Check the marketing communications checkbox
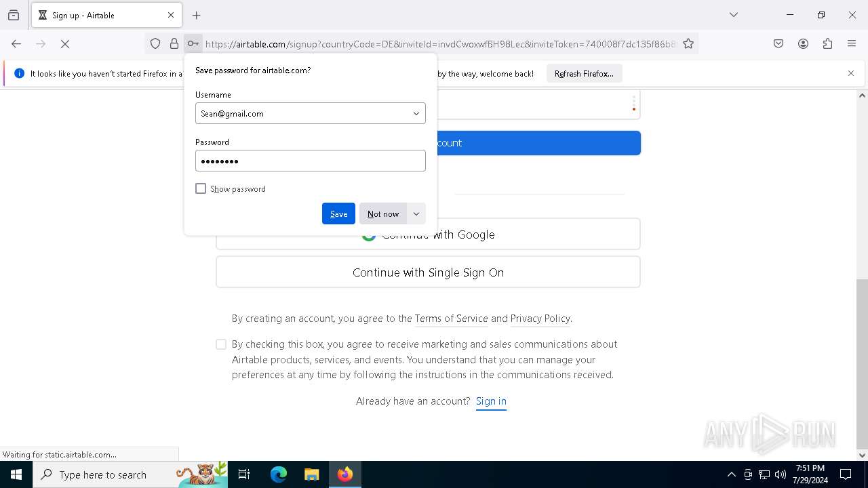The image size is (868, 488). pyautogui.click(x=221, y=344)
